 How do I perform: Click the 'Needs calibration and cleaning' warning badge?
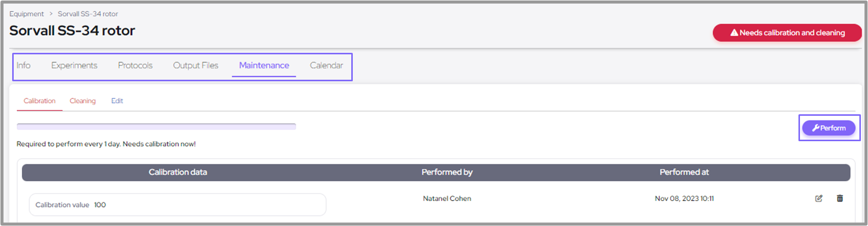point(787,33)
